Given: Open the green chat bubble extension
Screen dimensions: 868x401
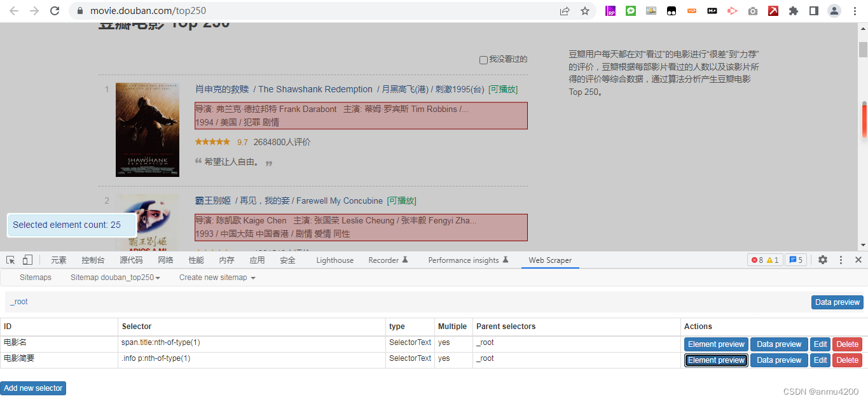Looking at the screenshot, I should point(631,11).
